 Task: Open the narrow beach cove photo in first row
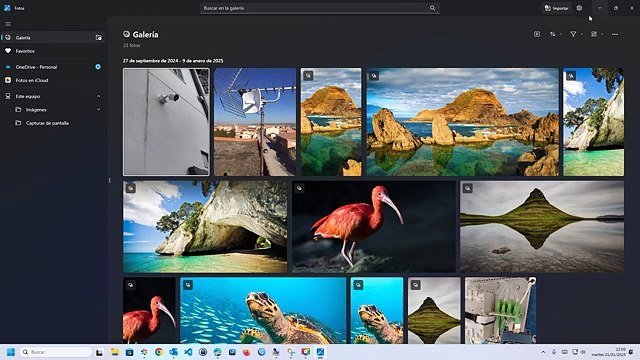coord(593,122)
